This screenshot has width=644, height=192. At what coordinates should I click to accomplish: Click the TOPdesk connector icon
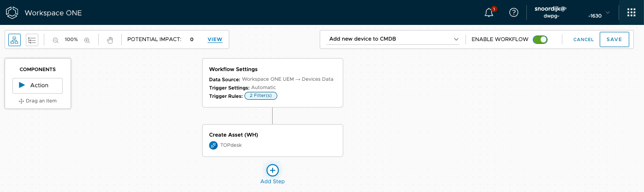point(214,145)
